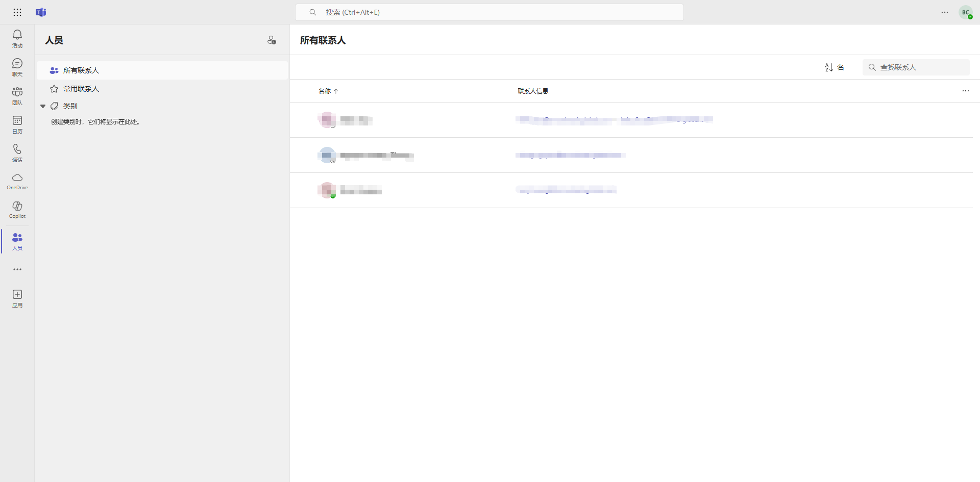Click the third contact's email info
The height and width of the screenshot is (482, 980).
[566, 190]
